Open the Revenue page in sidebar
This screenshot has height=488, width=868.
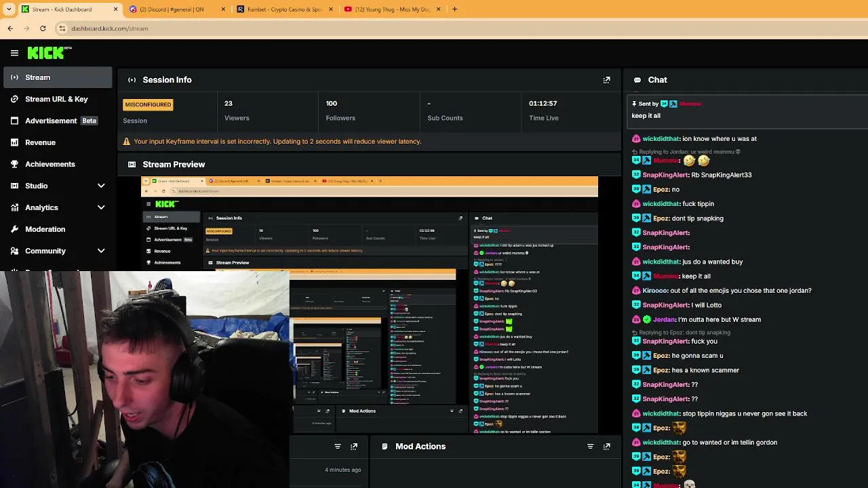click(56, 142)
